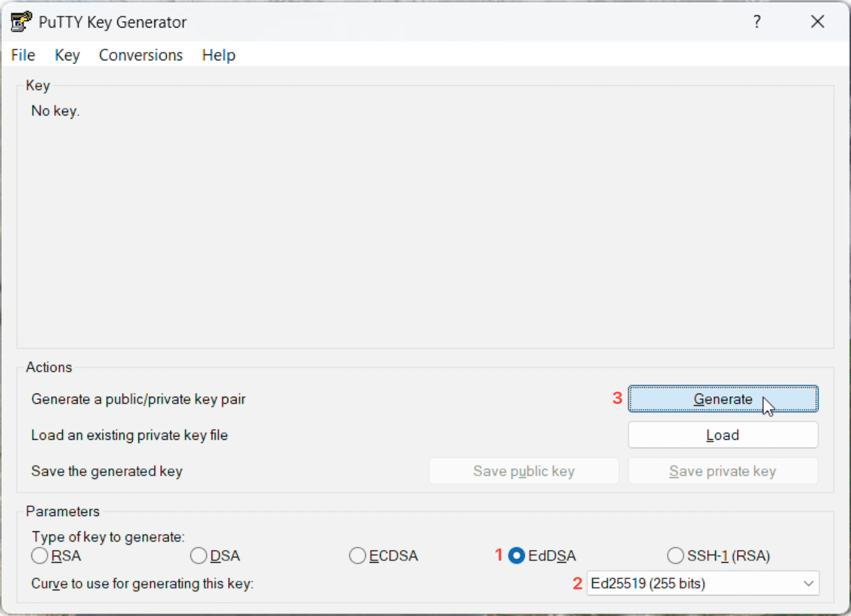The image size is (851, 616).
Task: Open the Key menu
Action: pyautogui.click(x=67, y=55)
